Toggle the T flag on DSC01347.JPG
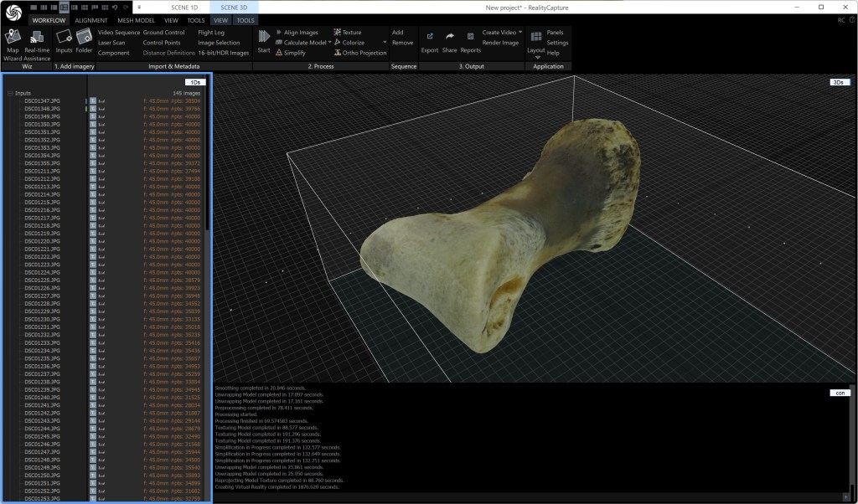The height and width of the screenshot is (504, 858). [93, 100]
